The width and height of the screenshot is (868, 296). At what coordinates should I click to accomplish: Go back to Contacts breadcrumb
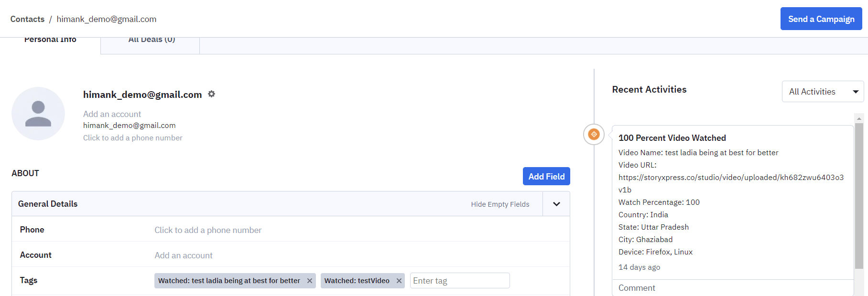pyautogui.click(x=27, y=19)
